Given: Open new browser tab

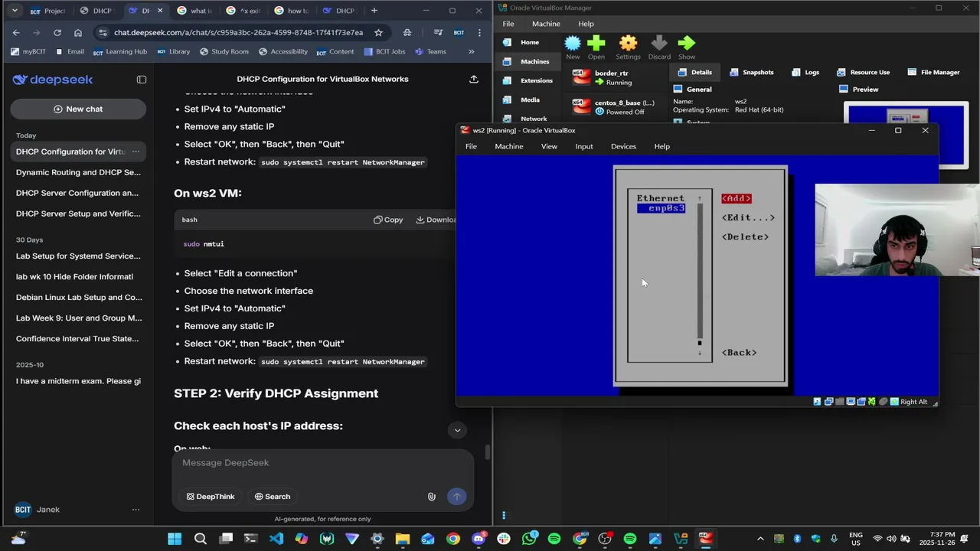Looking at the screenshot, I should click(x=374, y=11).
